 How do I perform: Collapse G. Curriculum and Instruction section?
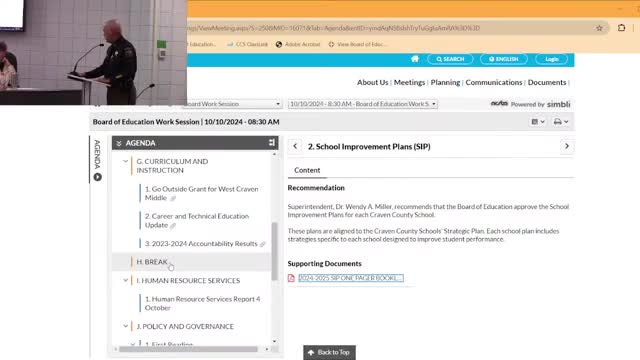pyautogui.click(x=126, y=162)
